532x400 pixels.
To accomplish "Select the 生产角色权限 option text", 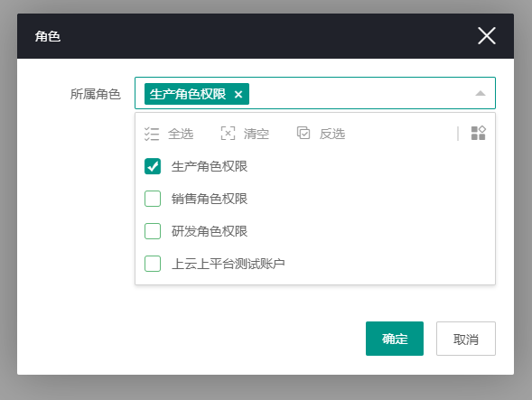I will (210, 166).
